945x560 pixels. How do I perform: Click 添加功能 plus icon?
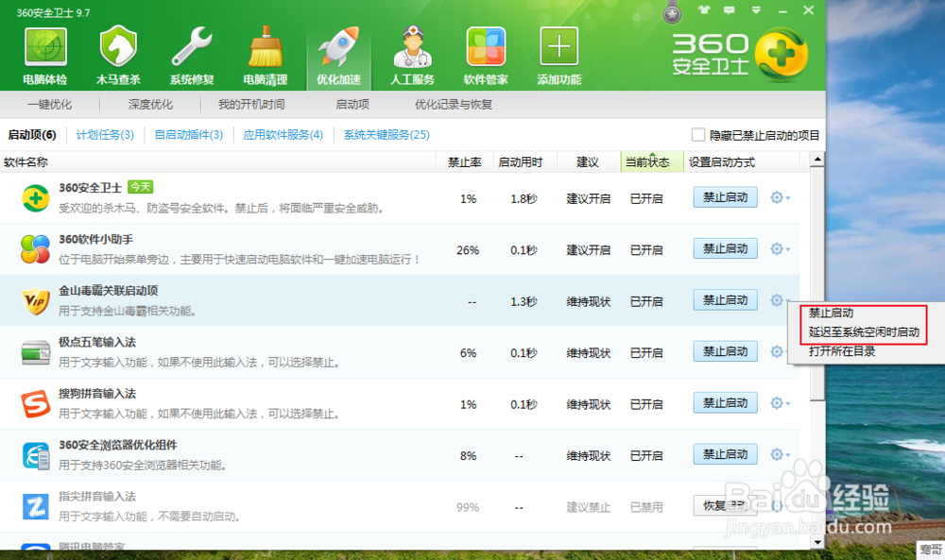[x=559, y=54]
